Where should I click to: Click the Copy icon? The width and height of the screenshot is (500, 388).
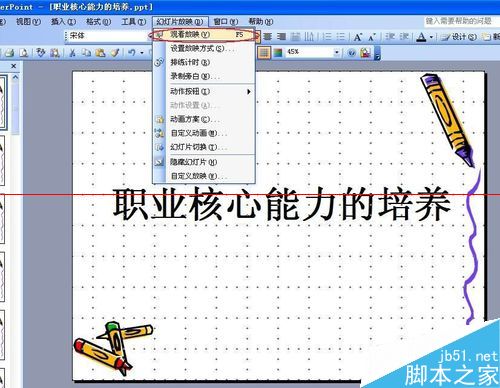[x=86, y=52]
